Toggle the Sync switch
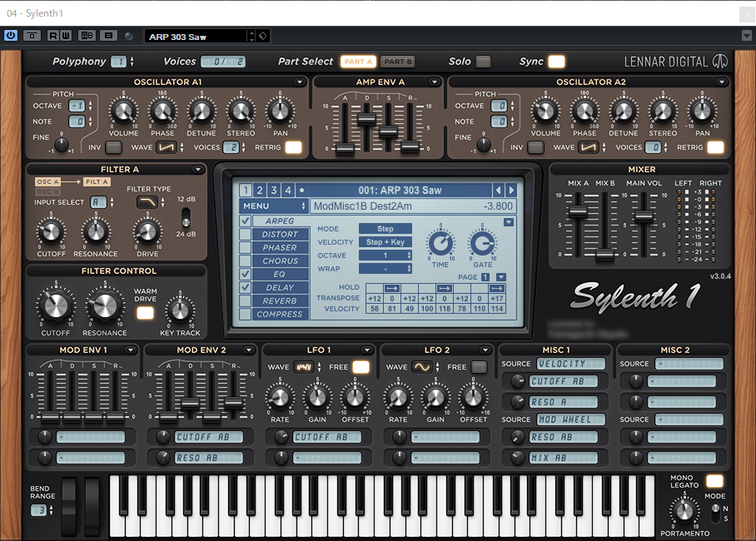Viewport: 756px width, 541px height. click(556, 62)
